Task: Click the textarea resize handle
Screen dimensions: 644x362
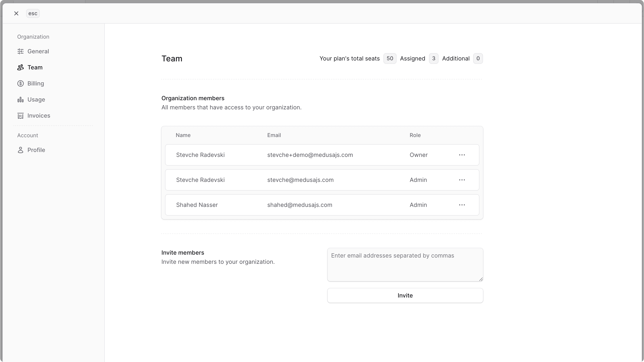Action: 481,279
